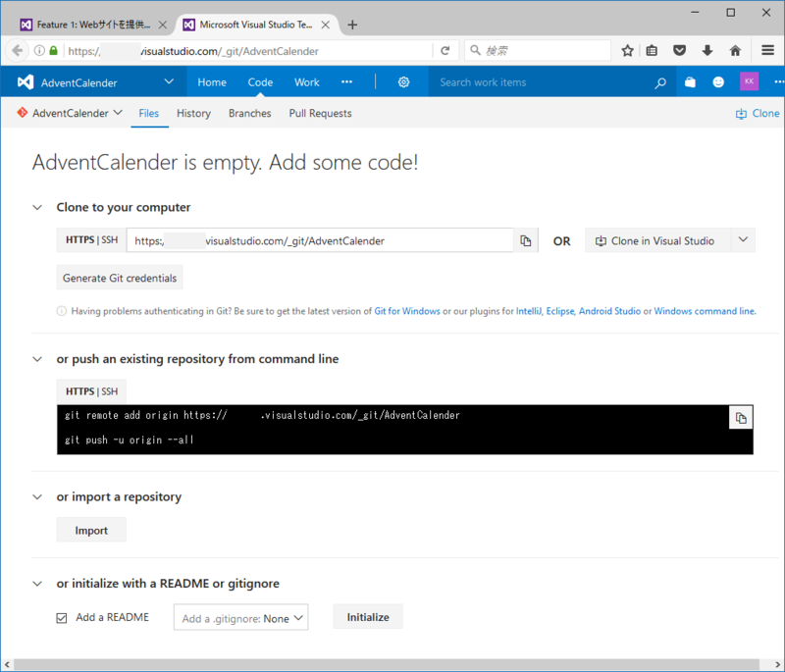785x672 pixels.
Task: Open the Clone in Visual Studio dropdown arrow
Action: pos(743,240)
